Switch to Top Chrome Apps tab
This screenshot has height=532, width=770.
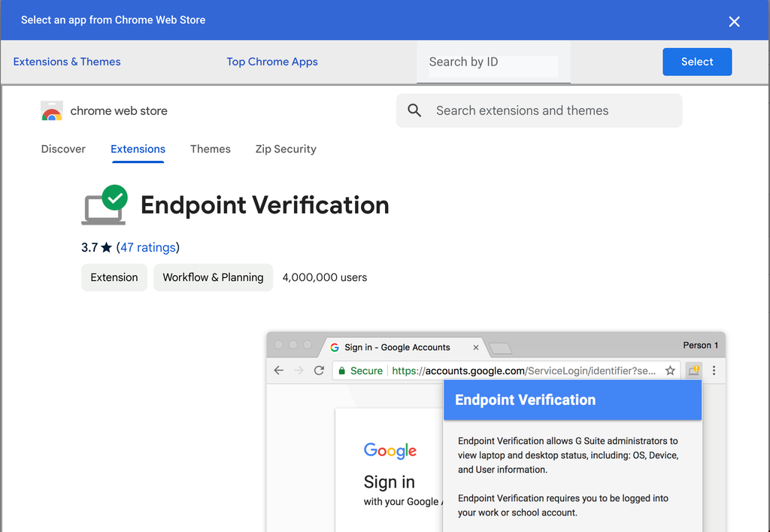pos(272,62)
